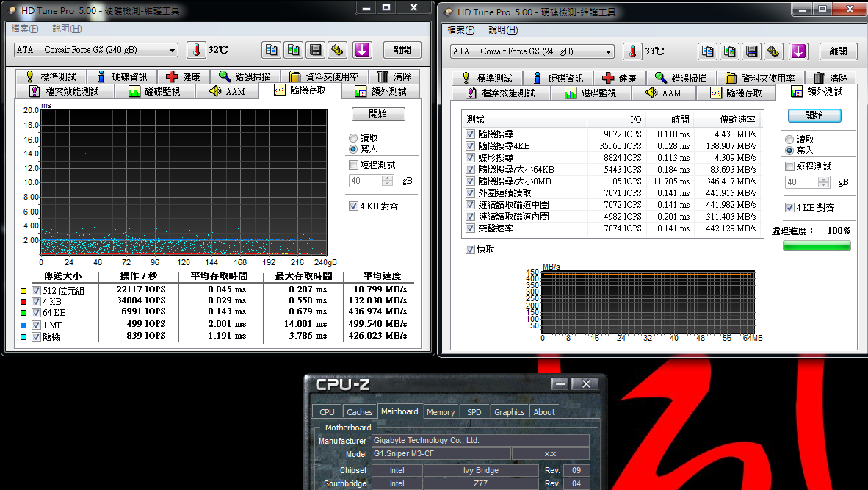The image size is (868, 490).
Task: Open 錯誤掃描 tab in right window
Action: (681, 78)
